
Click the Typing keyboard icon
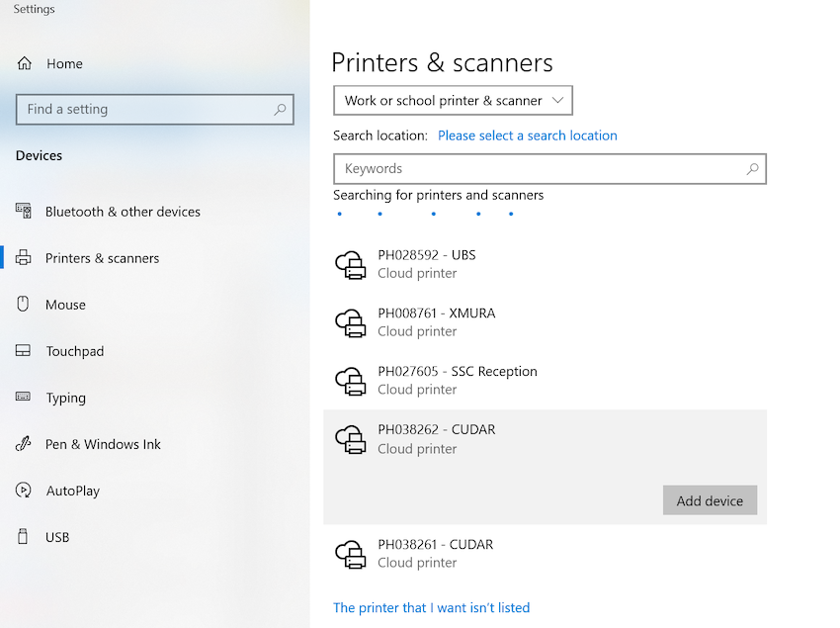(23, 397)
